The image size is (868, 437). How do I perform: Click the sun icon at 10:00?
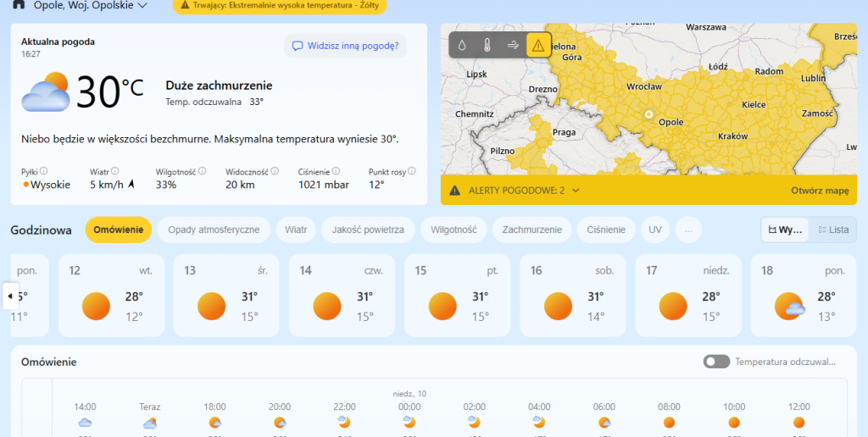734,423
